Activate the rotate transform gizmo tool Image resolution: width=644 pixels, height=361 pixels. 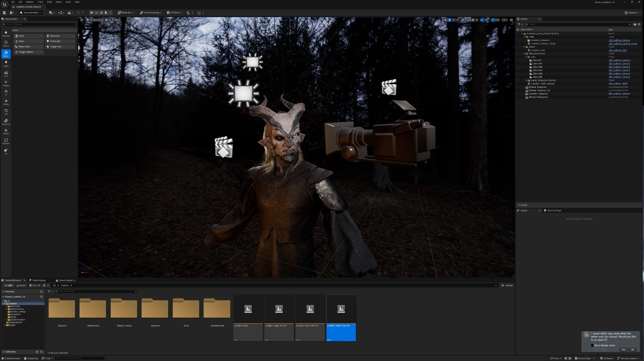[x=454, y=20]
